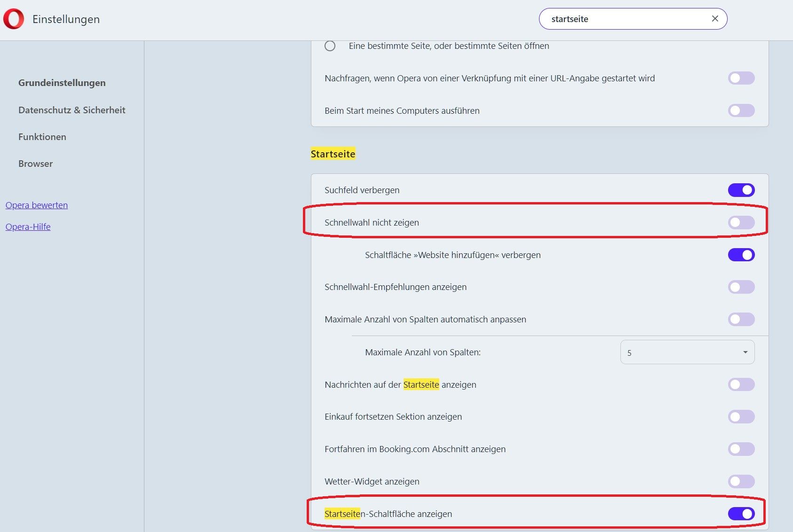The height and width of the screenshot is (532, 793).
Task: Turn off 'Suchfeld verbergen' switch
Action: point(741,190)
